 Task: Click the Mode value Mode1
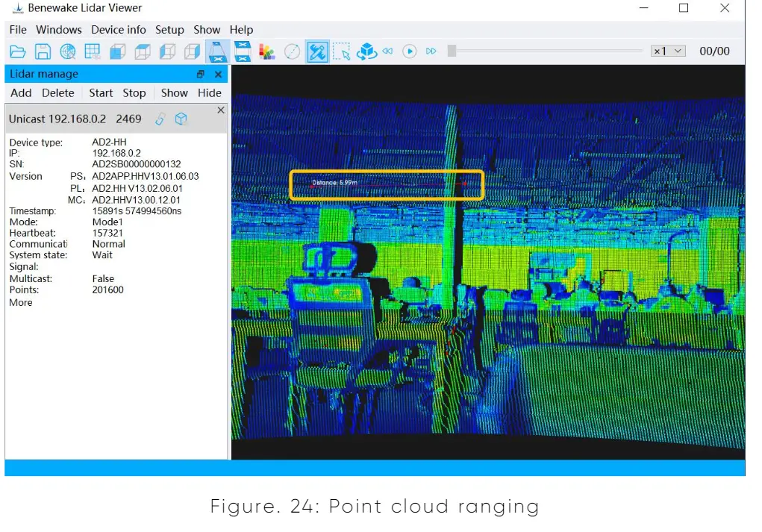pos(107,222)
